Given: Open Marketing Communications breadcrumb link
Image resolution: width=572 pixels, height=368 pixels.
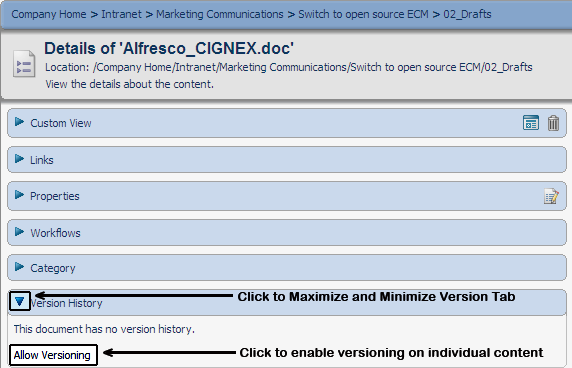Looking at the screenshot, I should (x=220, y=14).
